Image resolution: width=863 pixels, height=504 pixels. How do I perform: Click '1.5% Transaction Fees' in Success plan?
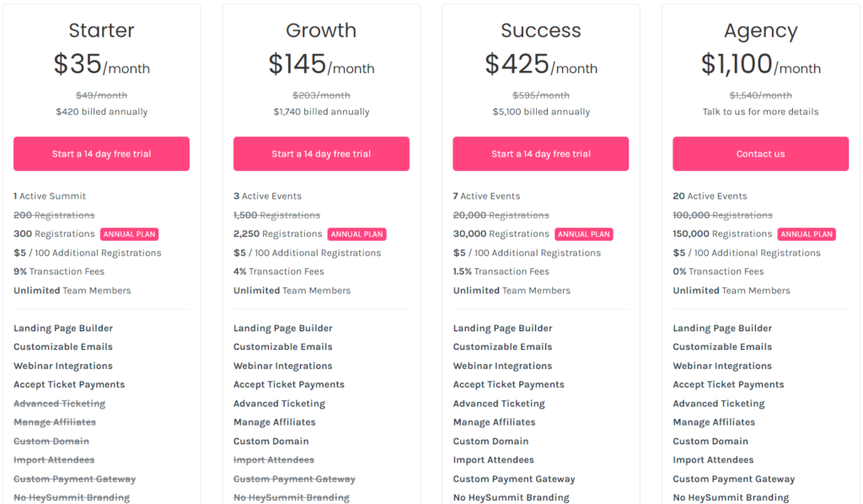501,271
